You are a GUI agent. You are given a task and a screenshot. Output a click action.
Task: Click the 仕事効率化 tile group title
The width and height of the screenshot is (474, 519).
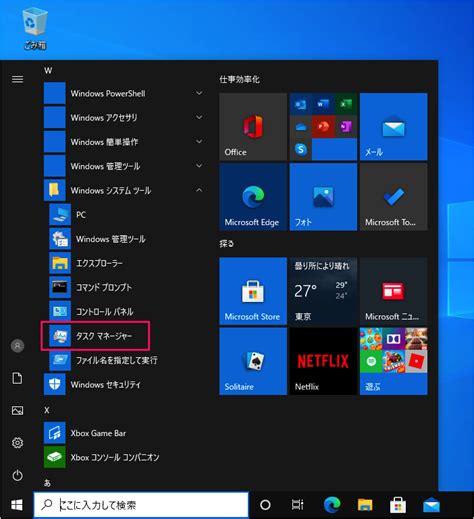[239, 79]
